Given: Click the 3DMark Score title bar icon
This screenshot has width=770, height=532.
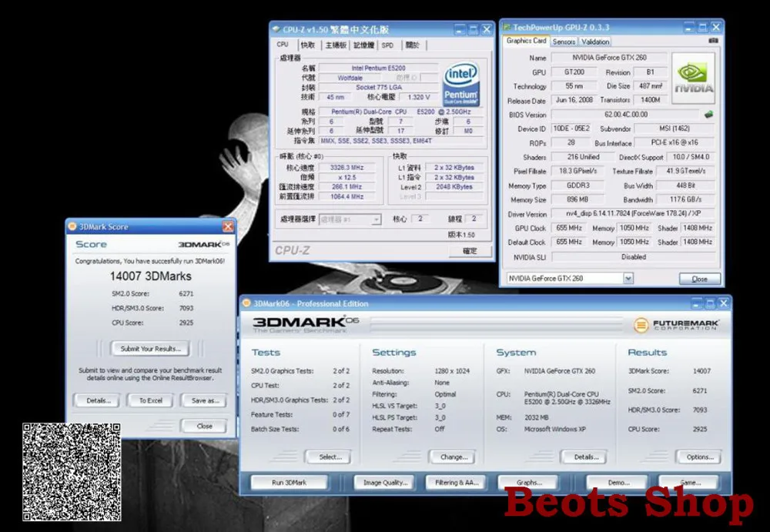Looking at the screenshot, I should (72, 226).
